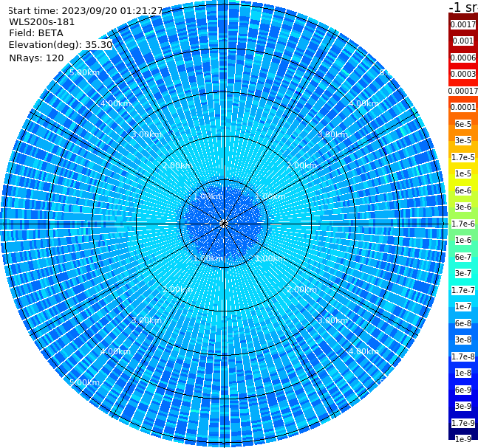
Task: Select the Elevation(deg): 35.30 text
Action: coord(61,45)
